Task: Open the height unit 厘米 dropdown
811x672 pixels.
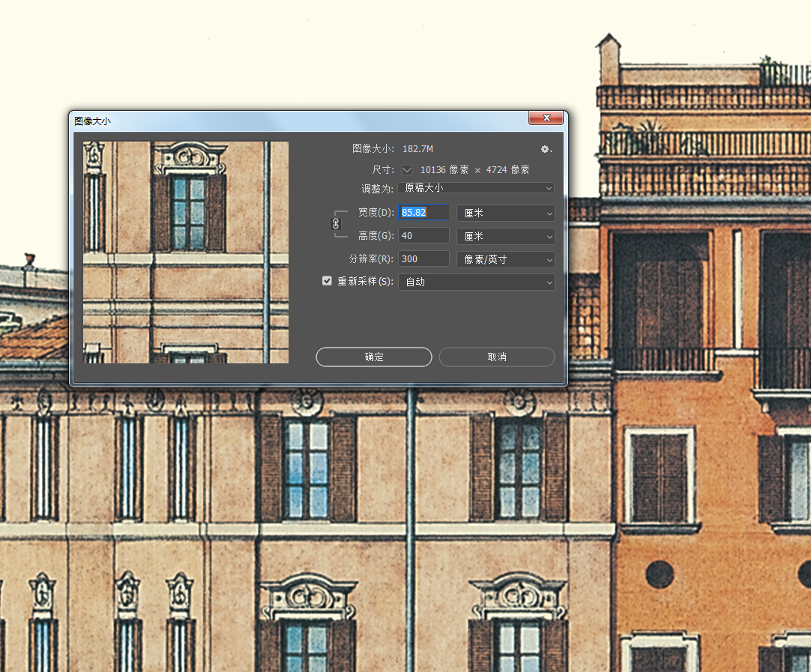Action: click(506, 236)
